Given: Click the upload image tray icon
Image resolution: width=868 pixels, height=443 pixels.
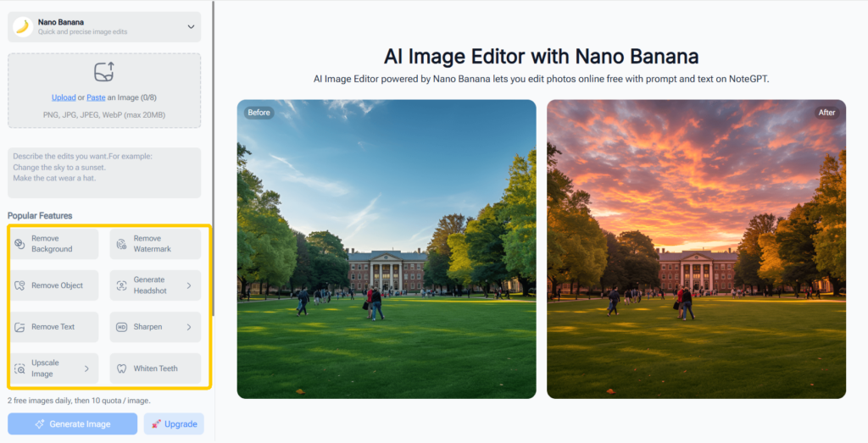Looking at the screenshot, I should pos(104,71).
